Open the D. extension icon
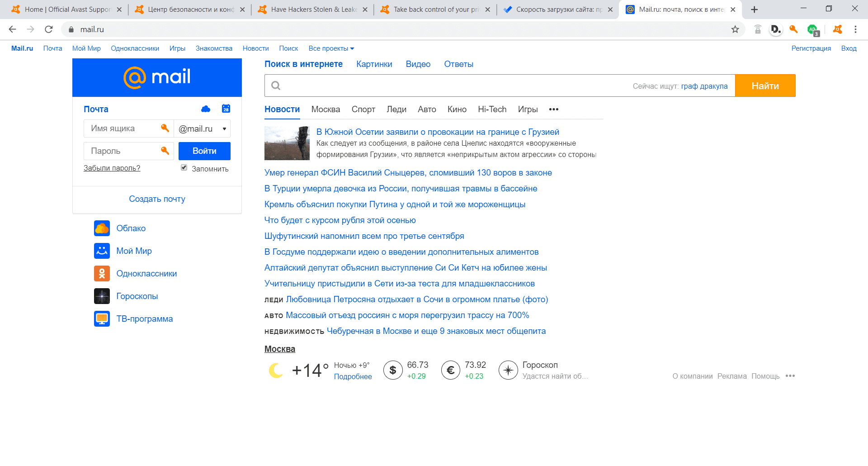Viewport: 868px width, 466px height. coord(776,29)
